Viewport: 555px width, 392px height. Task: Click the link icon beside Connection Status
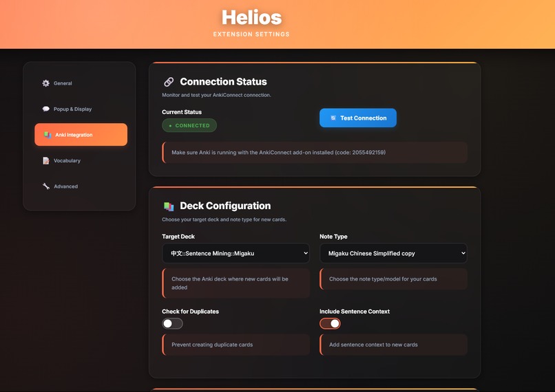click(169, 82)
